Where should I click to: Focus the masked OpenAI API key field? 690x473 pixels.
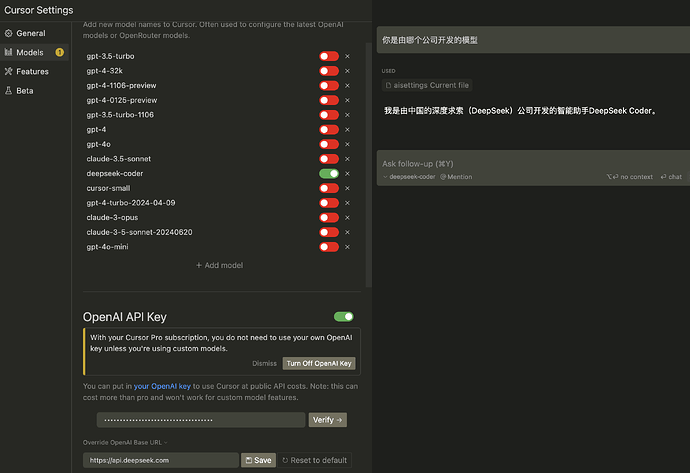point(201,420)
